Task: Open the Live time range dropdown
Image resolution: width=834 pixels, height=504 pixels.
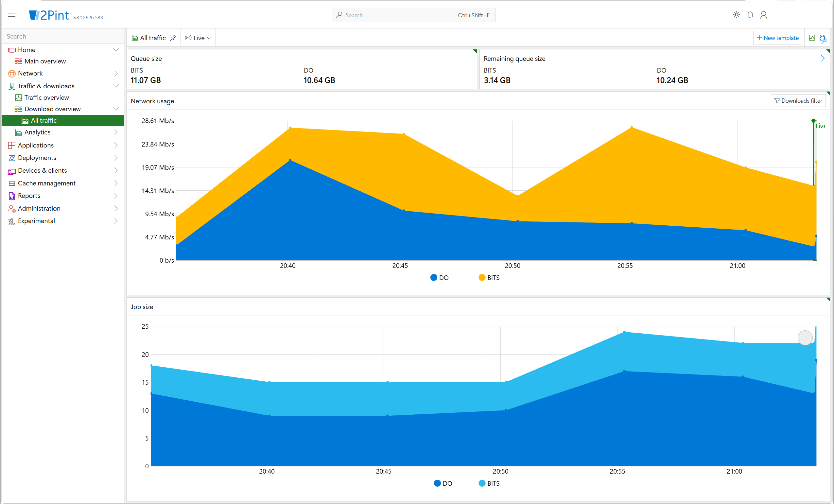Action: point(198,38)
